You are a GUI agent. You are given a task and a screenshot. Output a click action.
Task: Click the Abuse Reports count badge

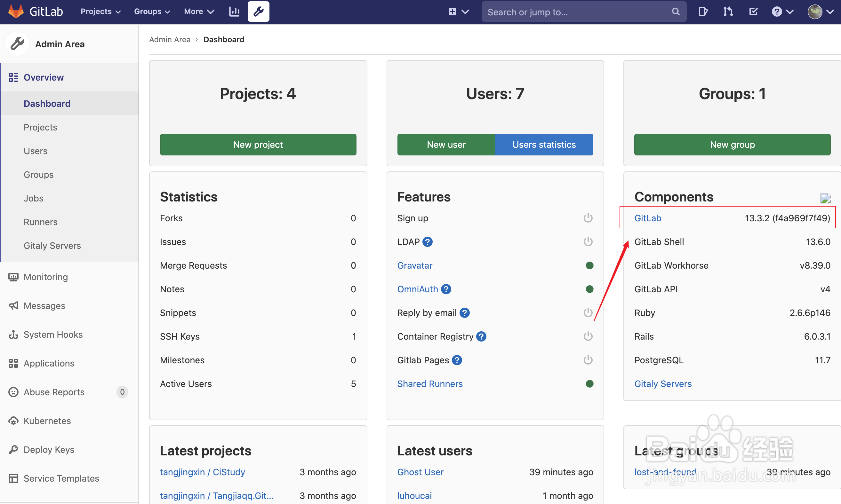122,392
